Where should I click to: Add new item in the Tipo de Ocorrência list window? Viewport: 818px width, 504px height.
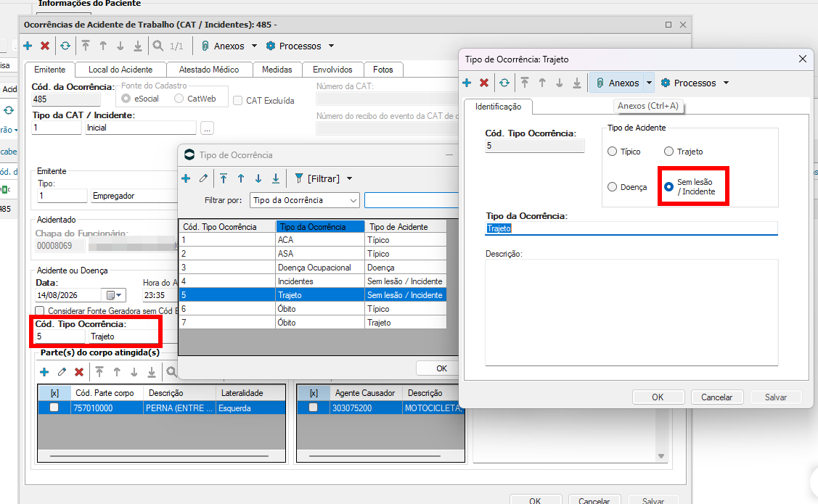[186, 179]
